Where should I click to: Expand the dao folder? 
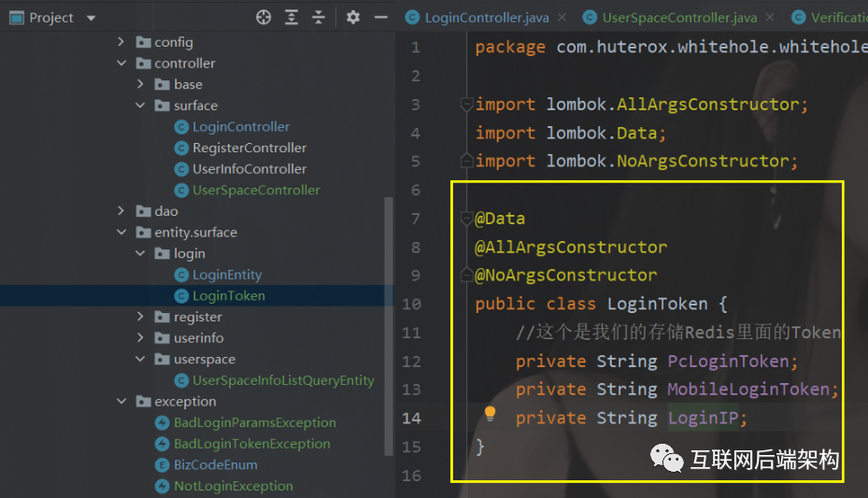point(121,211)
